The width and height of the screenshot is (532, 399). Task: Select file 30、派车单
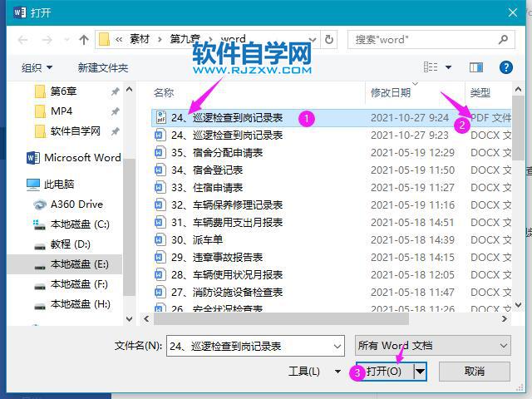[331, 240]
